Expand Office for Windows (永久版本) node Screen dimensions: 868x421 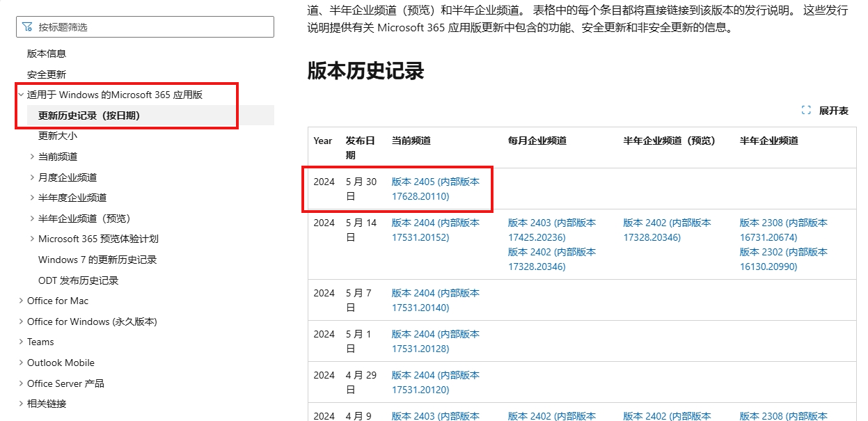click(x=21, y=321)
